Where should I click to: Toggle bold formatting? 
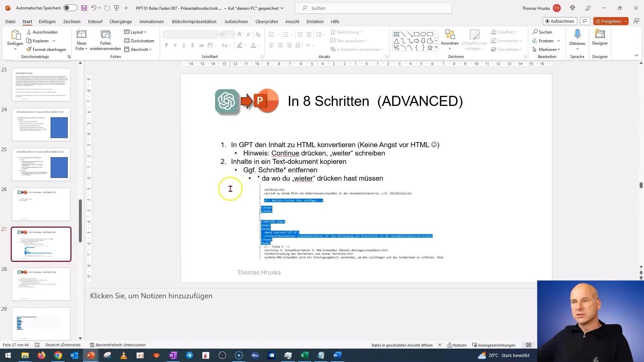(167, 45)
